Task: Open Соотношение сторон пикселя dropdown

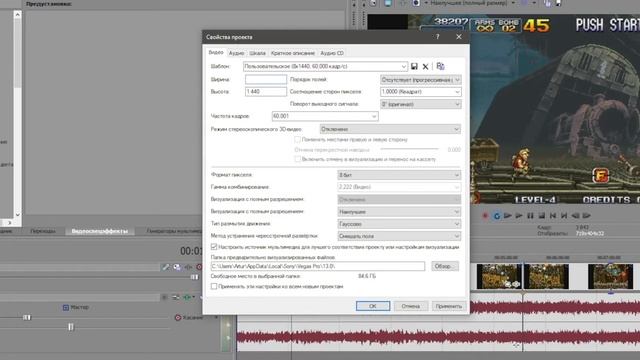Action: click(x=420, y=92)
